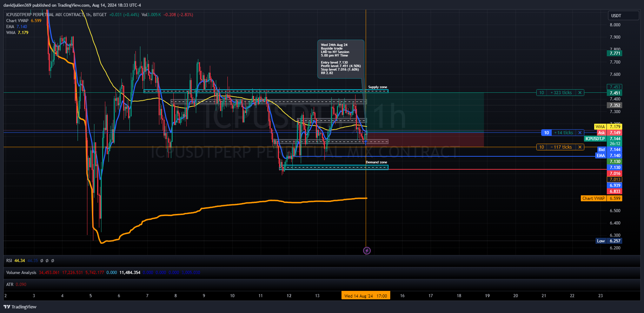This screenshot has height=313, width=644.
Task: Click the publisher info header text
Action: pyautogui.click(x=72, y=5)
